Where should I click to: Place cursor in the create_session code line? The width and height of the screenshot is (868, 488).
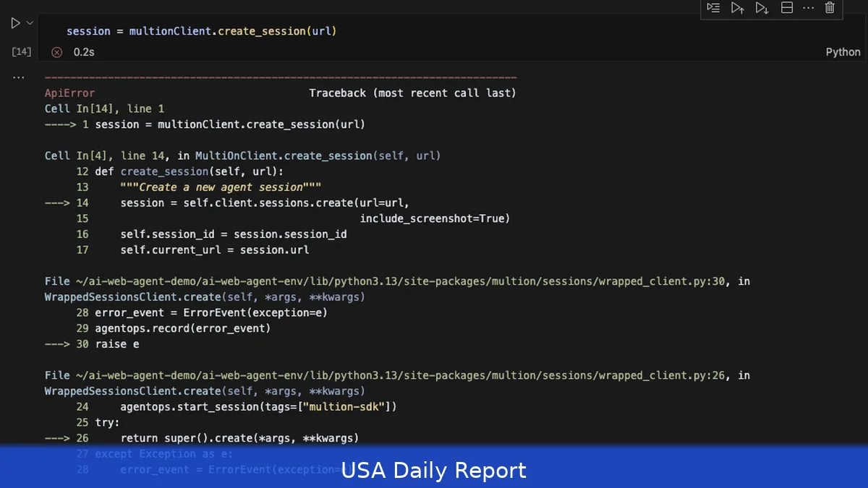click(200, 30)
